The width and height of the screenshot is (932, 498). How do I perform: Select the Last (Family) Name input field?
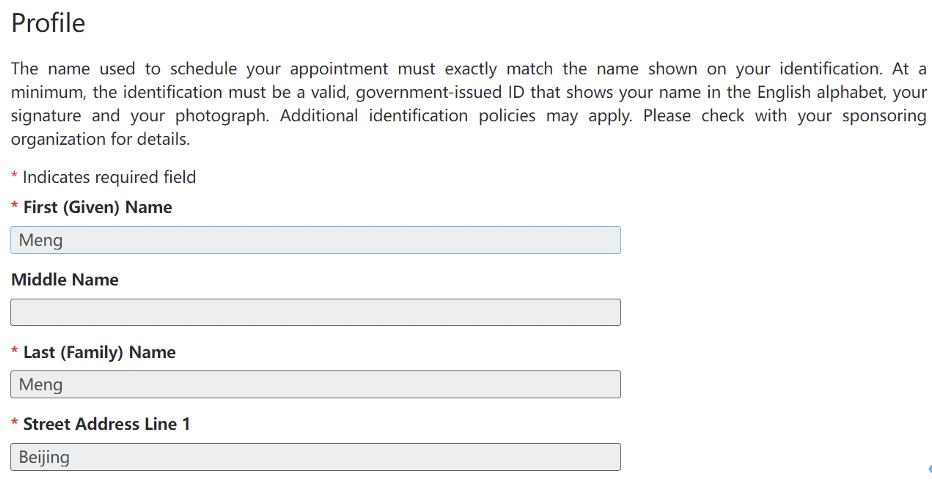click(315, 385)
